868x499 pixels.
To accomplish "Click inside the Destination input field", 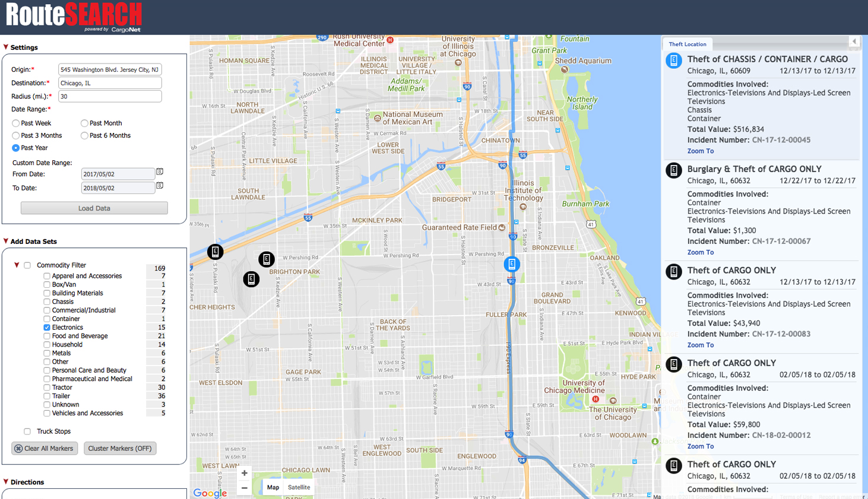I will 110,82.
